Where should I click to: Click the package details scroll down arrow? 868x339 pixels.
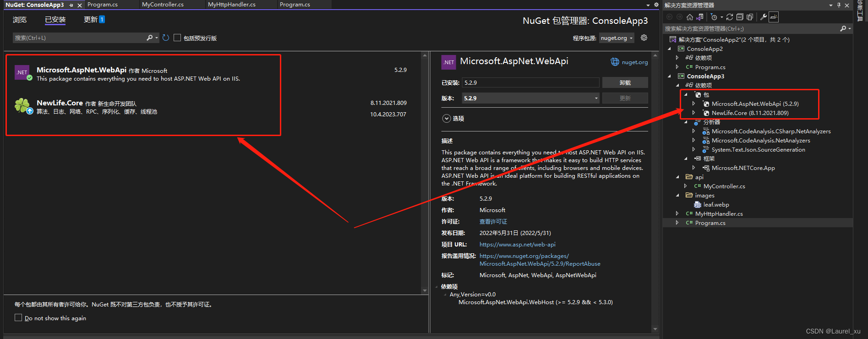click(655, 329)
